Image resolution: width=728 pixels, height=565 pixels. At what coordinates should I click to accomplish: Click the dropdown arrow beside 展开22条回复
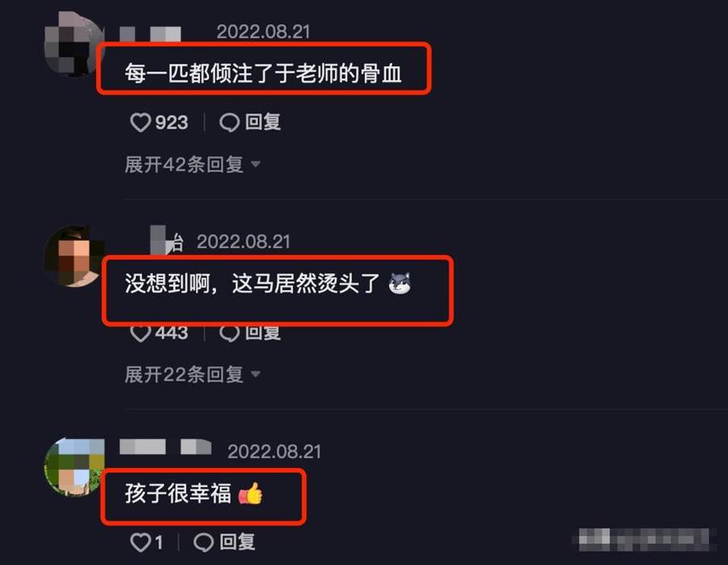point(256,374)
